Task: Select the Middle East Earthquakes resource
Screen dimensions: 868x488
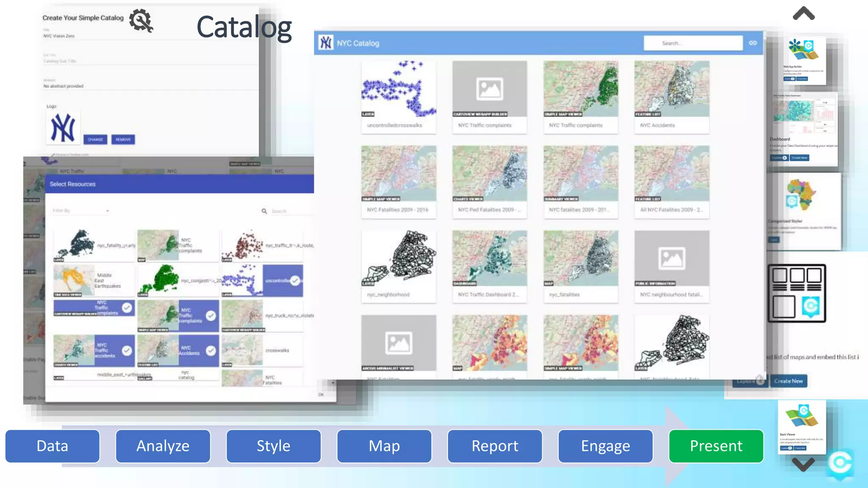Action: [94, 280]
